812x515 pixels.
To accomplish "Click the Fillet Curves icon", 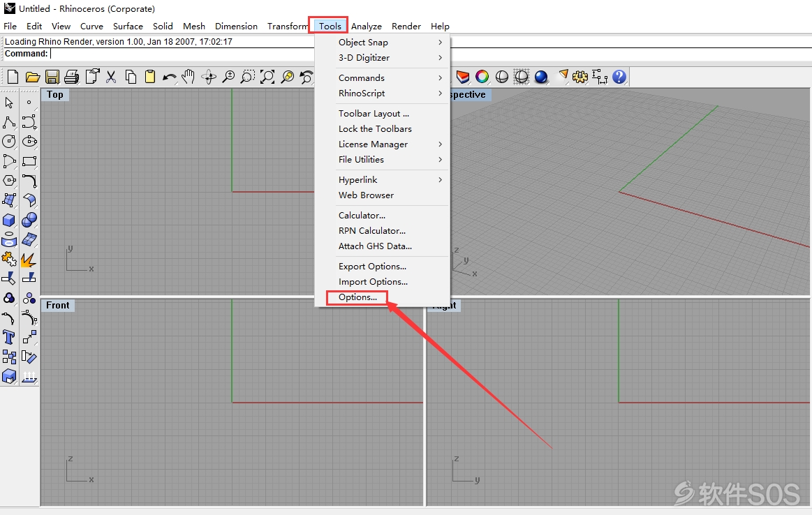I will point(29,181).
